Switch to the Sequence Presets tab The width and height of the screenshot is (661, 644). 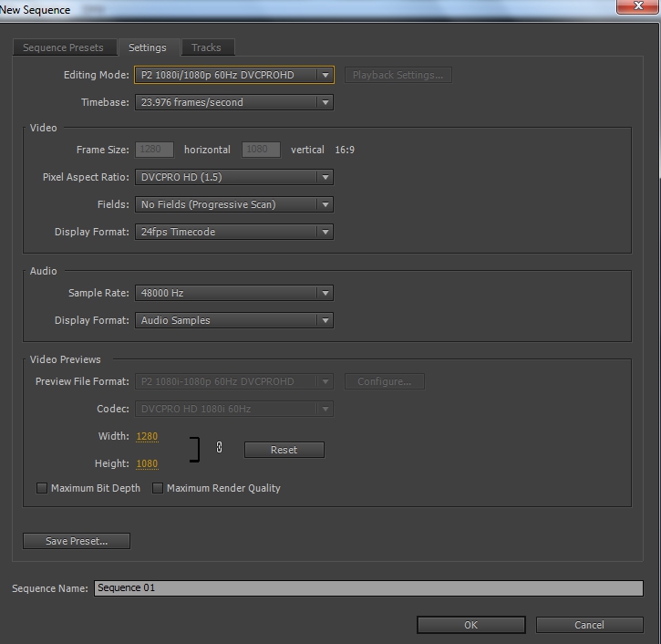click(65, 47)
